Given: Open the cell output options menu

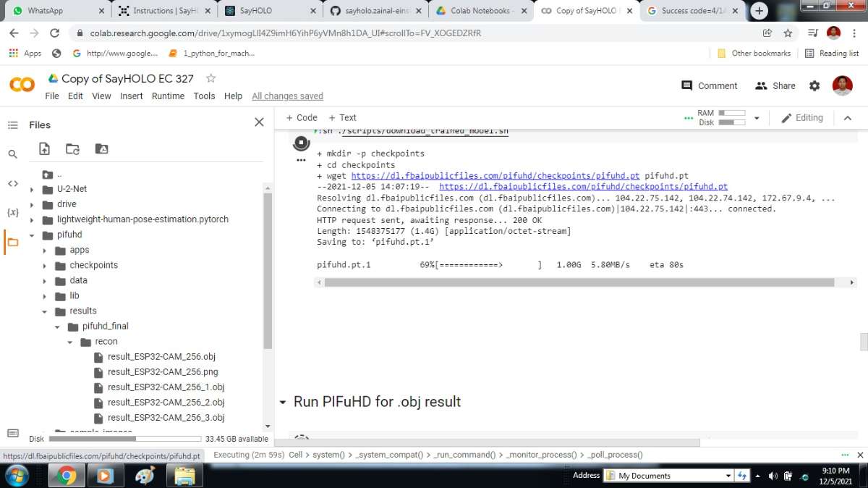Looking at the screenshot, I should tap(302, 160).
